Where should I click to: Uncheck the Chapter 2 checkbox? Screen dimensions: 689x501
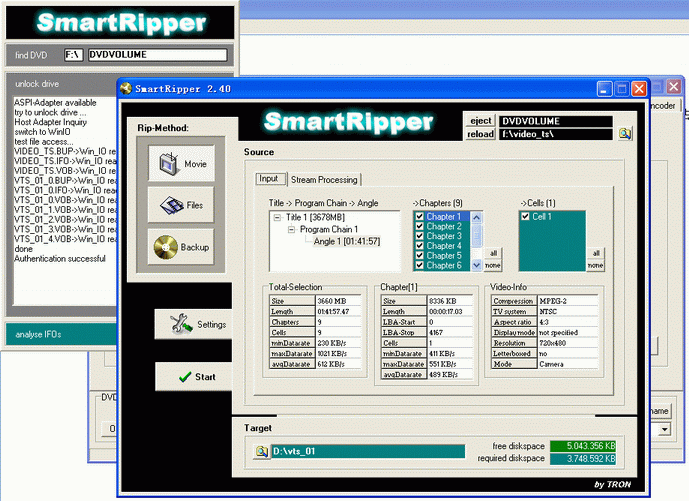(x=419, y=226)
